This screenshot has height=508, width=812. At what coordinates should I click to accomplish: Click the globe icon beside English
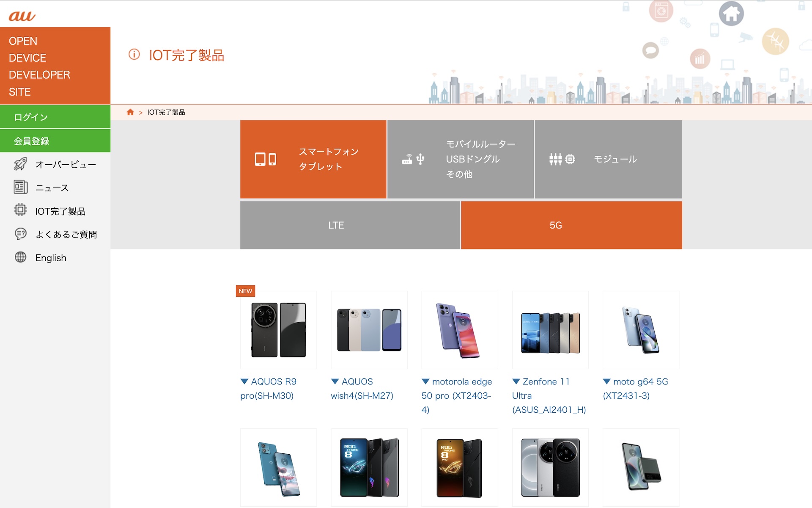(20, 257)
